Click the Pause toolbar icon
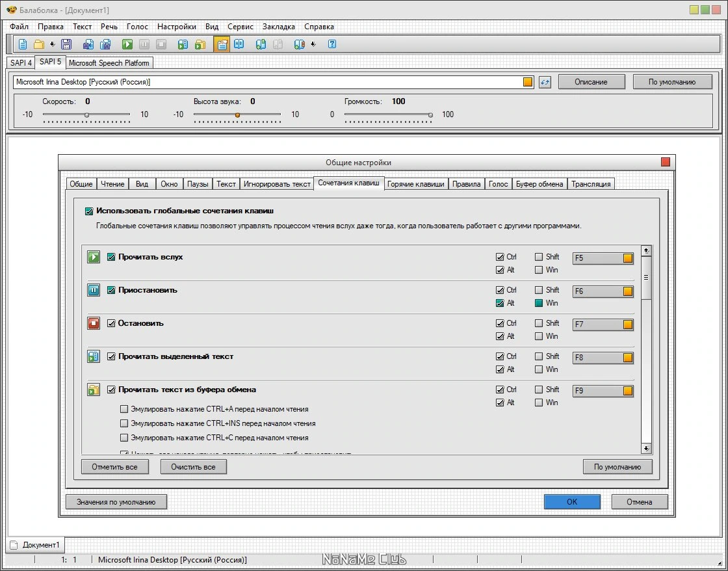728x571 pixels. coord(144,44)
